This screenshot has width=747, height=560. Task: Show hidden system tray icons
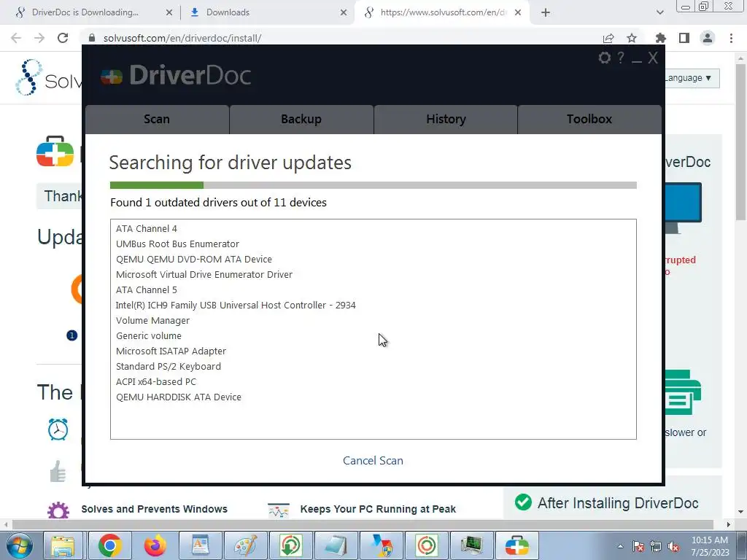click(620, 546)
